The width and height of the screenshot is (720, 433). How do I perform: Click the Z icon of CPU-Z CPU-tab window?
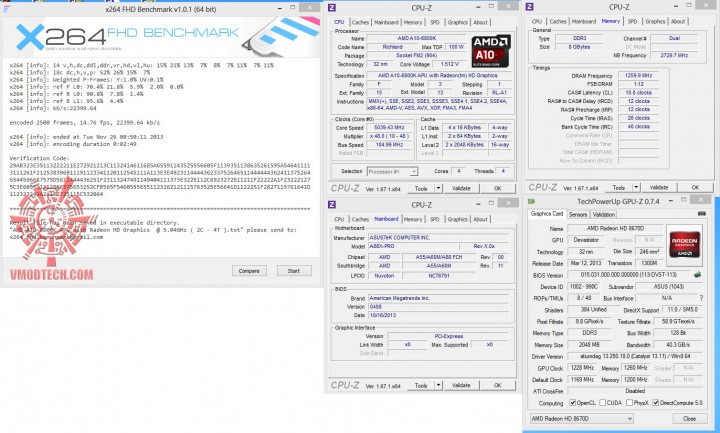pos(332,7)
